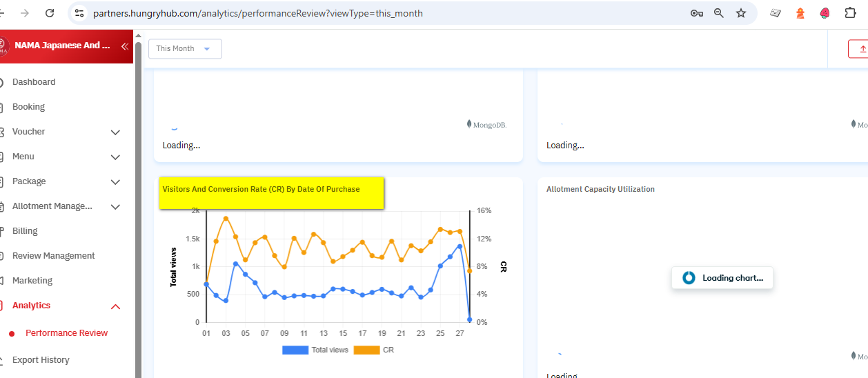
Task: Open Review Management page
Action: coord(53,256)
